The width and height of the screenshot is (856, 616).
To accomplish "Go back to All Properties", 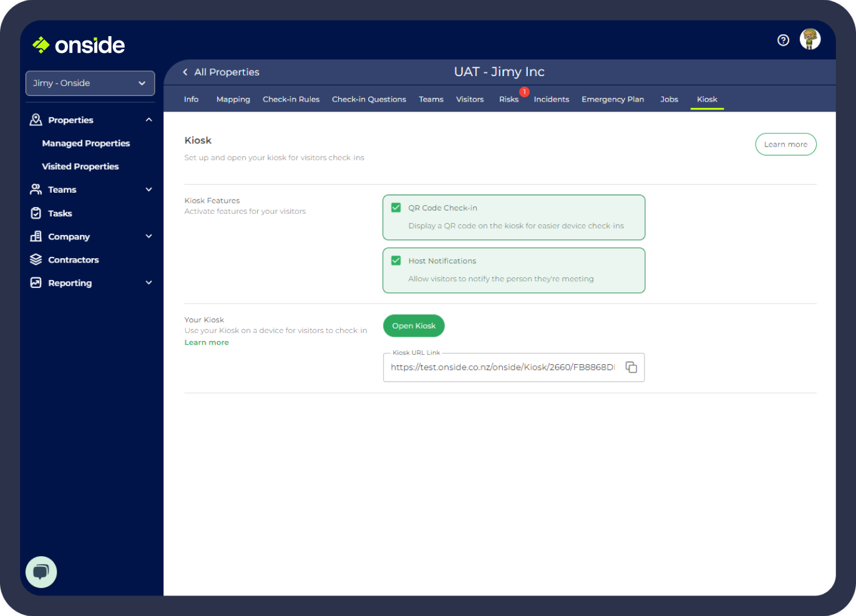I will (x=221, y=72).
